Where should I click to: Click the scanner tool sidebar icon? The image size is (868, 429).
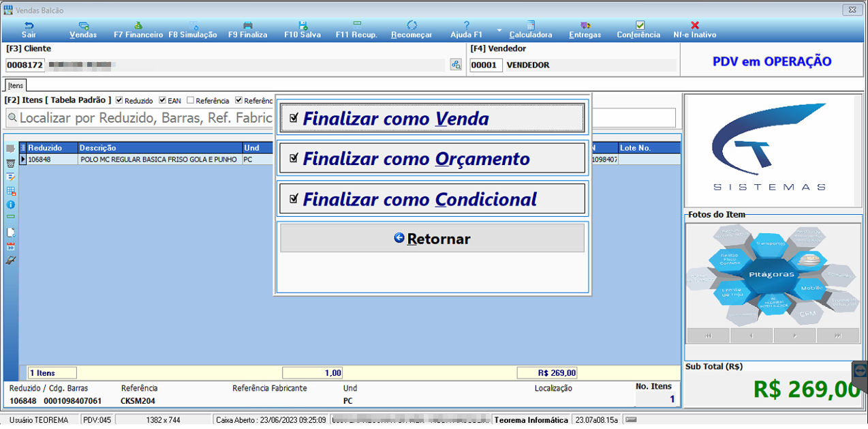10,260
